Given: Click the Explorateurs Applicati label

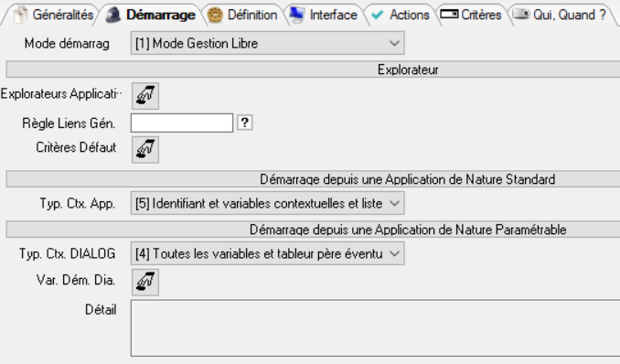Looking at the screenshot, I should (x=61, y=94).
